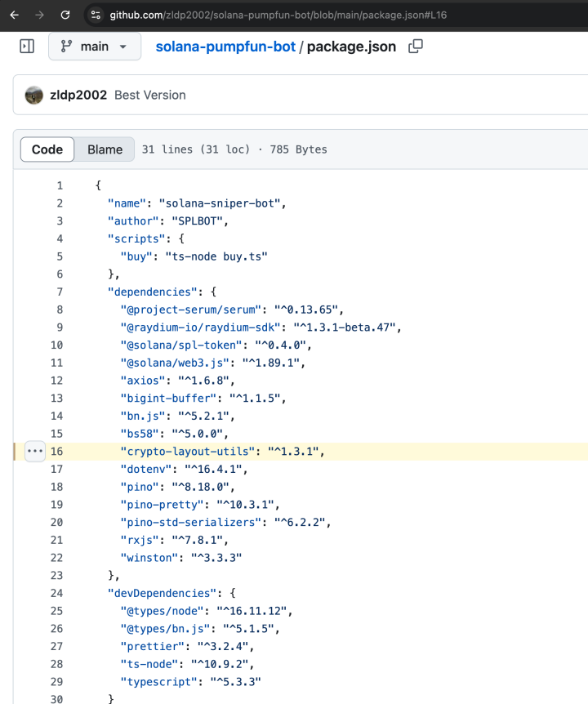Open zldp2002 author profile link
Viewport: 588px width, 704px height.
pos(78,95)
